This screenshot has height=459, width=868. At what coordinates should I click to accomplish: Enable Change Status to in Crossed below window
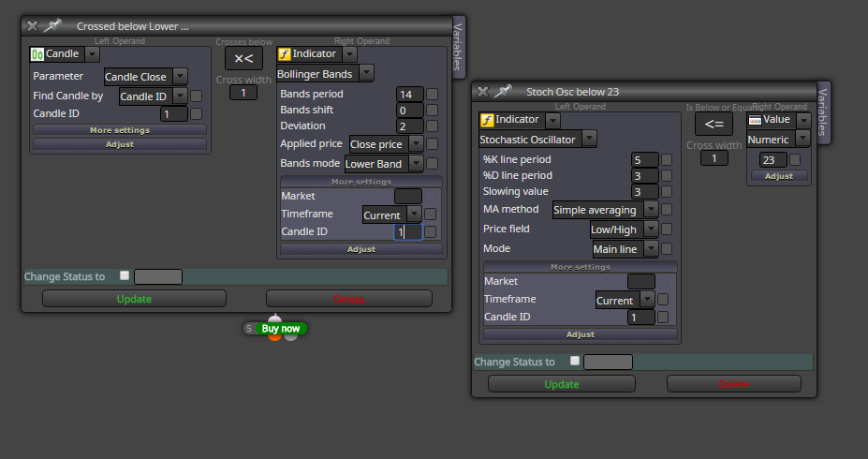[x=125, y=275]
